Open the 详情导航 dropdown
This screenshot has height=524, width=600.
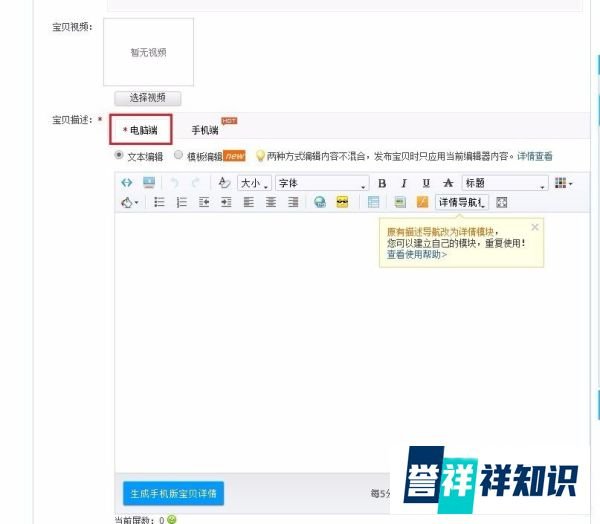462,202
